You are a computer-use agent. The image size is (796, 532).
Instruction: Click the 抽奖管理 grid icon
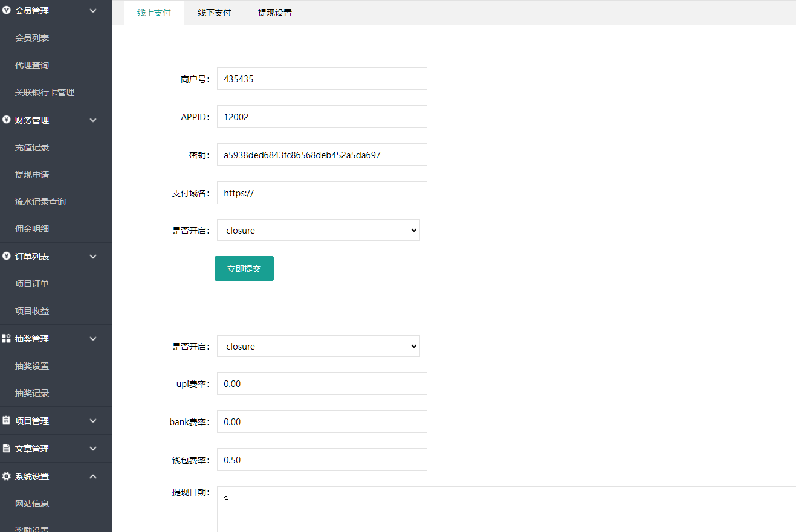click(7, 338)
